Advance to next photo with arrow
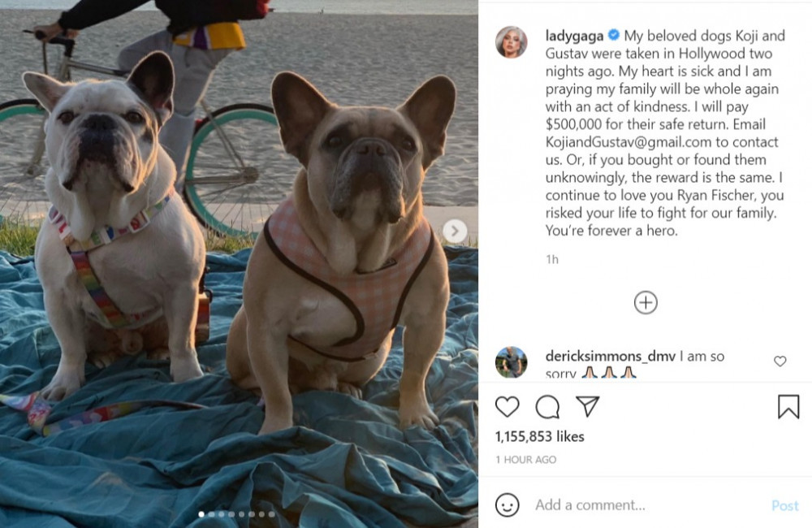This screenshot has height=528, width=812. click(x=455, y=231)
